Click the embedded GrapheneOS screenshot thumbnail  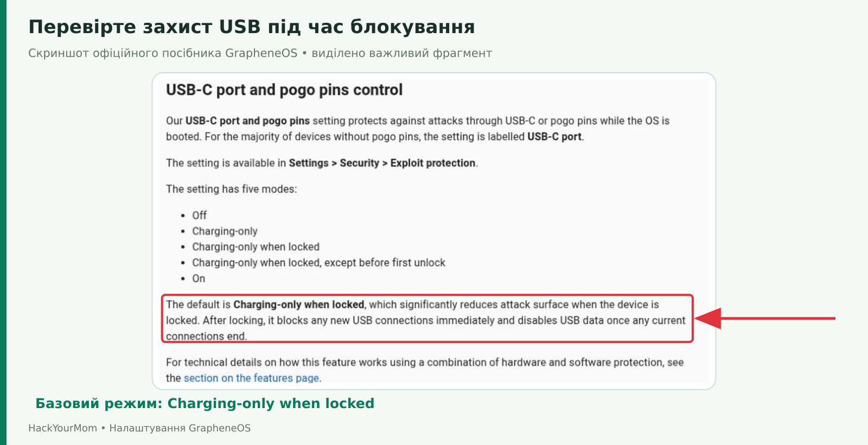click(434, 231)
